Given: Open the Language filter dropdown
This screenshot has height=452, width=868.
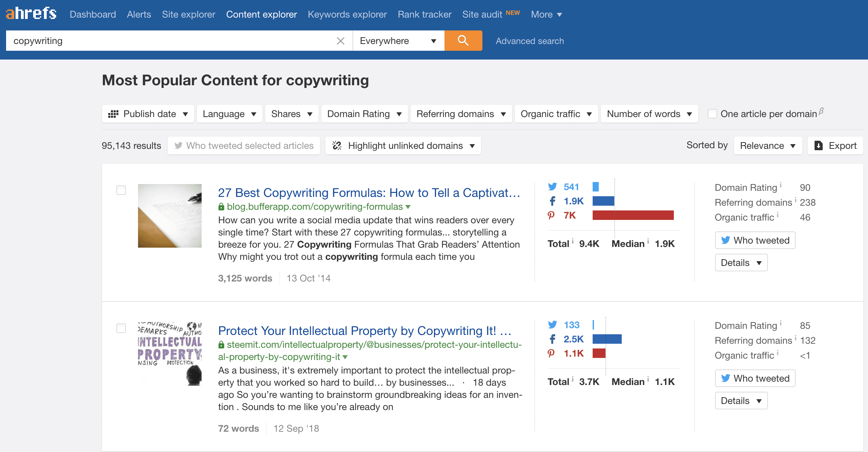Looking at the screenshot, I should (x=229, y=114).
